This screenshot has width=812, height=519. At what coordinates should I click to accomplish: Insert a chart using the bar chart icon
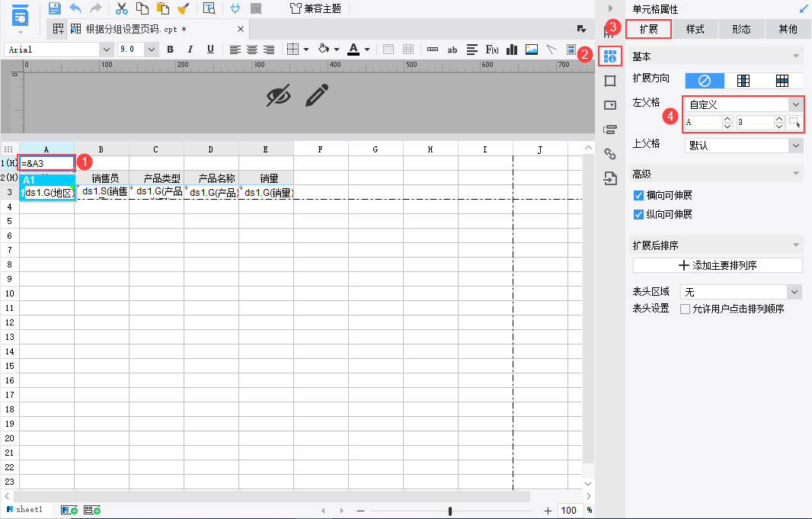coord(512,50)
